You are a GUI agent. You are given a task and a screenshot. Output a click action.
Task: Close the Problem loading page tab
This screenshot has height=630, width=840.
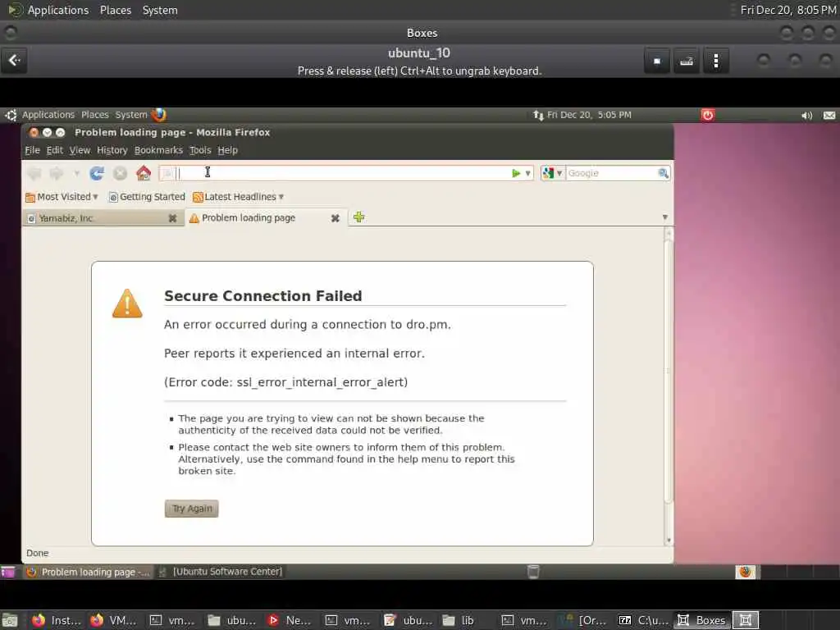click(335, 218)
